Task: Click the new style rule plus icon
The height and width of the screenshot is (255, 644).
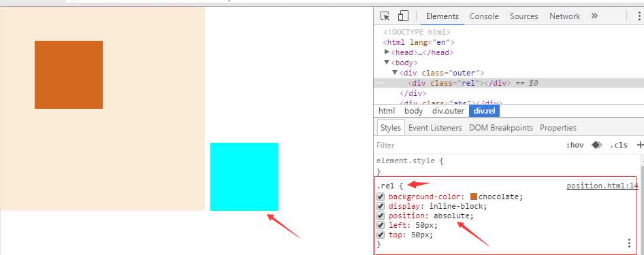Action: coord(640,145)
